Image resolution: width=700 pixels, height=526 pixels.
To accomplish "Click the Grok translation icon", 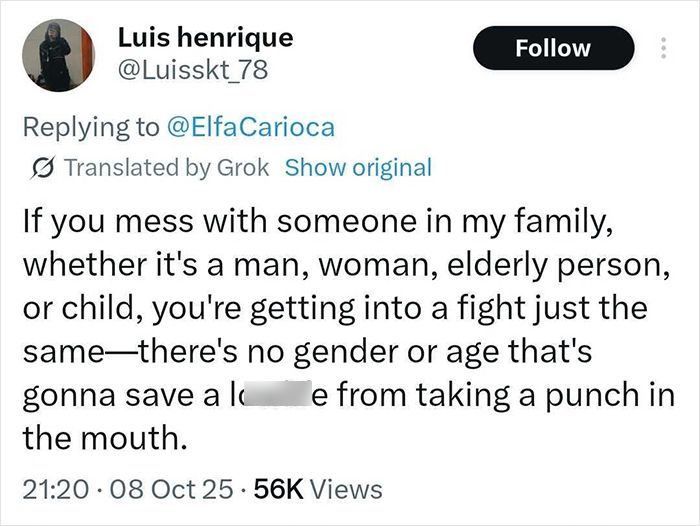I will pos(45,167).
